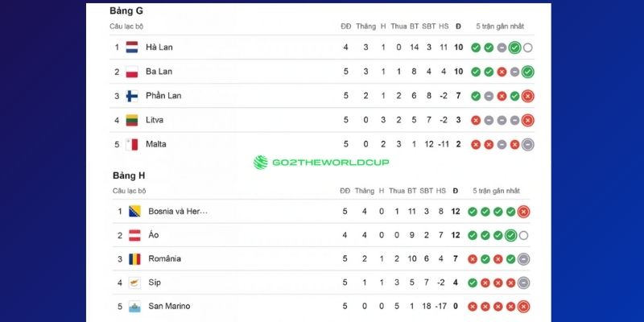Open the Hà Lan team link
The image size is (644, 322).
(159, 47)
